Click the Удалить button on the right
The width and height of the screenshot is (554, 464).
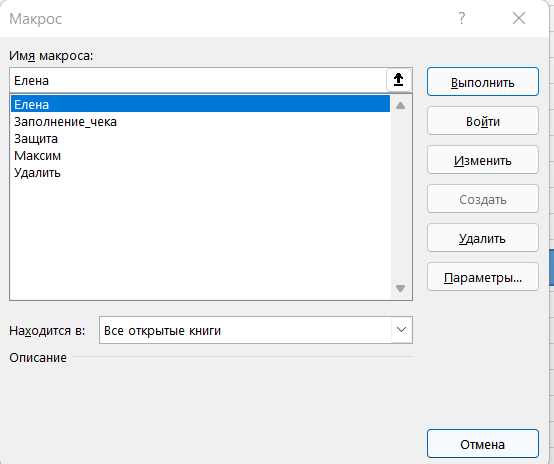[483, 238]
